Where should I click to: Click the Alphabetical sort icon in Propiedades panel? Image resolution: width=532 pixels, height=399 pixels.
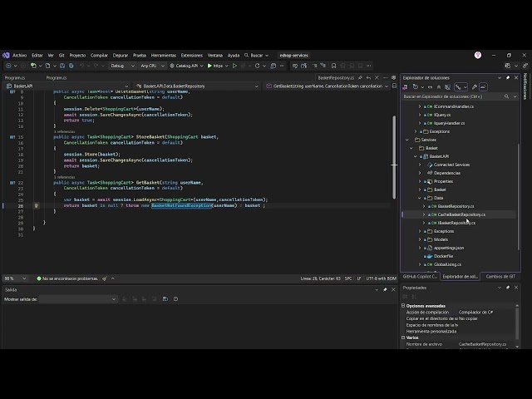coord(414,297)
